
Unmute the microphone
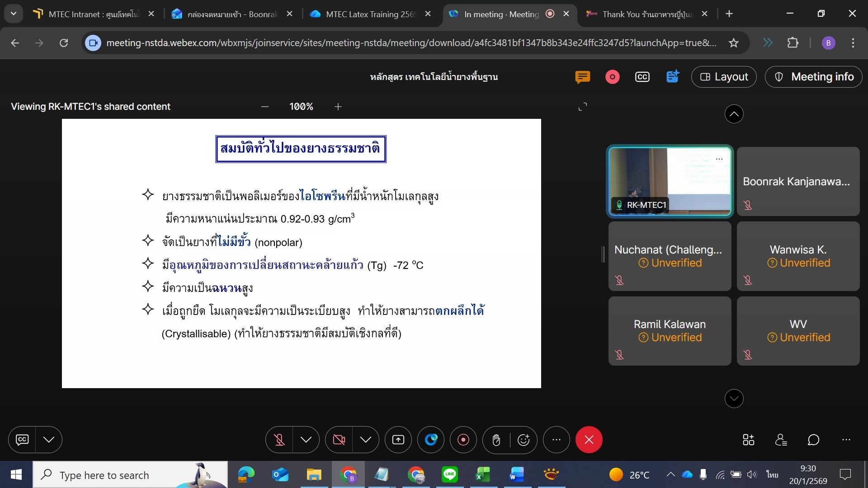click(279, 440)
